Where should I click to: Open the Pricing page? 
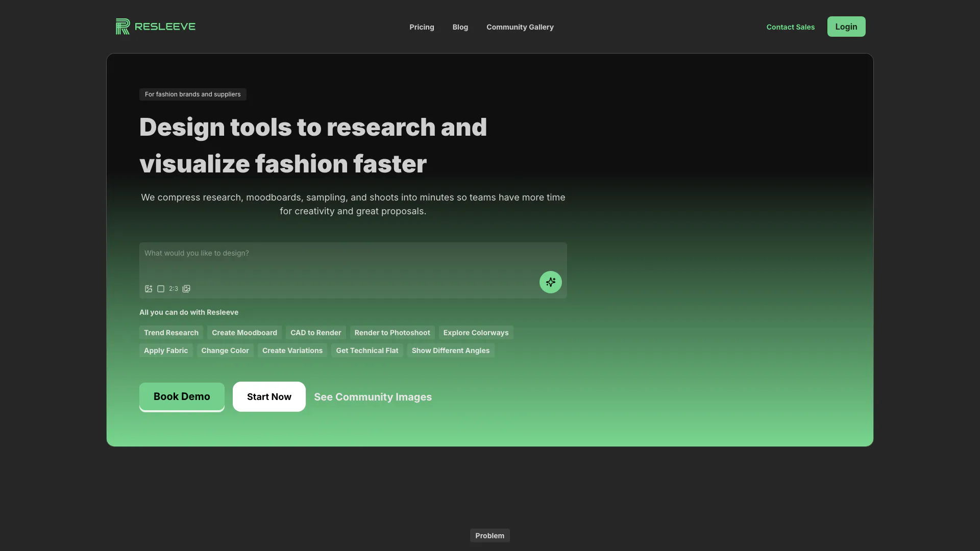pyautogui.click(x=422, y=27)
